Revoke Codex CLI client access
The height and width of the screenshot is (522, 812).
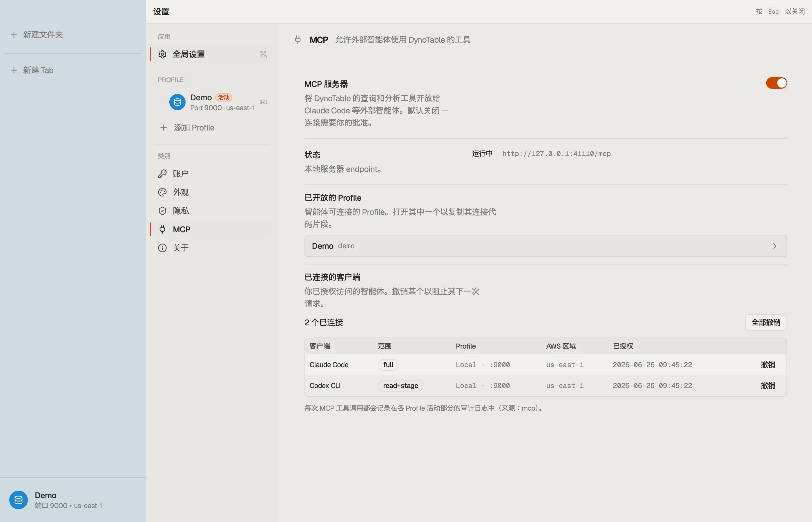pyautogui.click(x=768, y=386)
